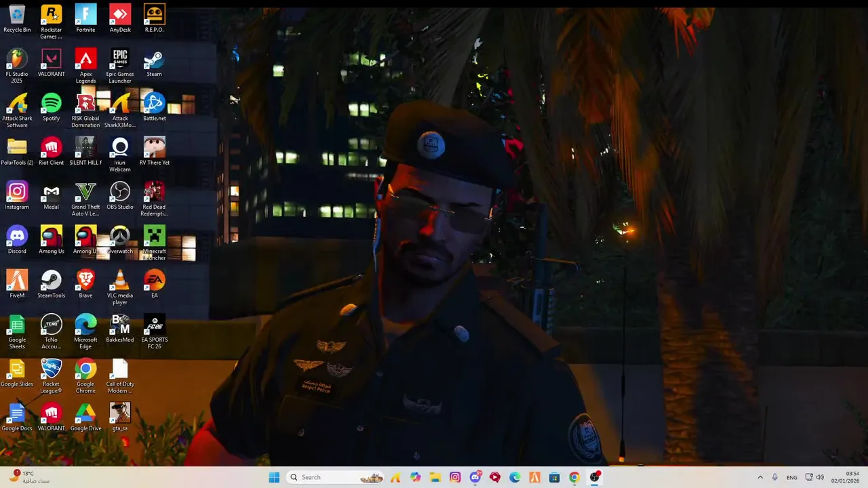Launch Rocket League desktop shortcut

pos(52,376)
